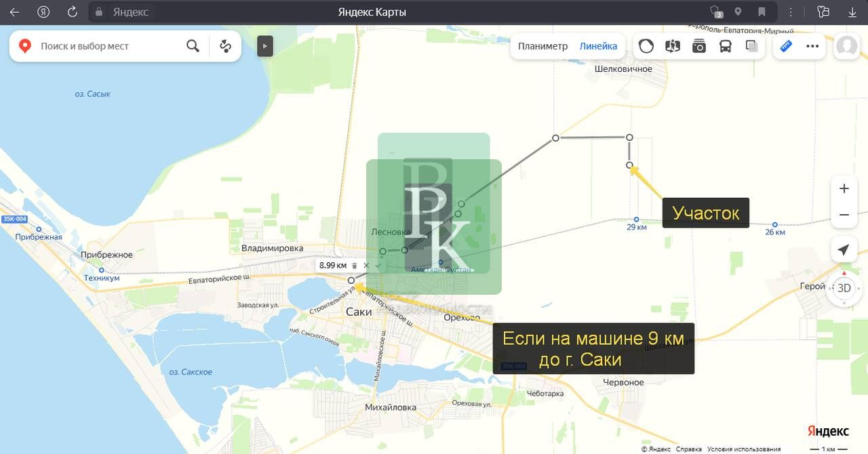This screenshot has height=454, width=868.
Task: Toggle the photos camera layer icon
Action: (699, 46)
